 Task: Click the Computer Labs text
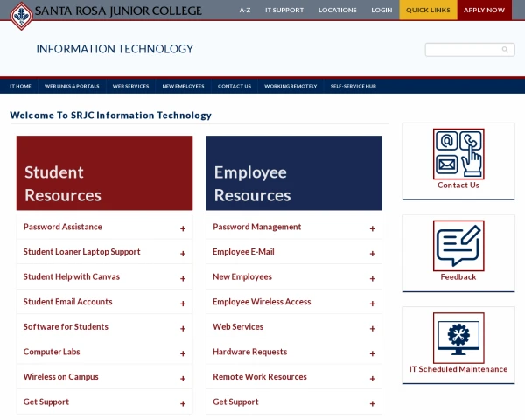tap(52, 352)
